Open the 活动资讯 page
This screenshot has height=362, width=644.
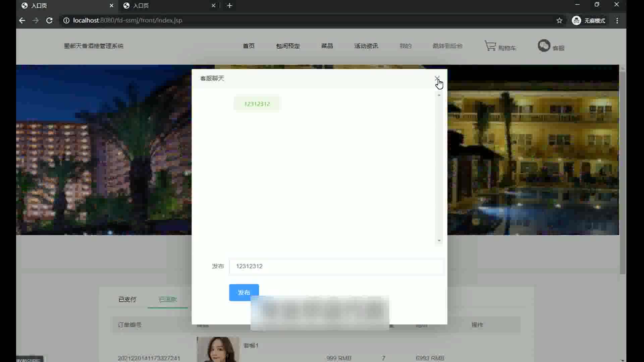coord(366,46)
